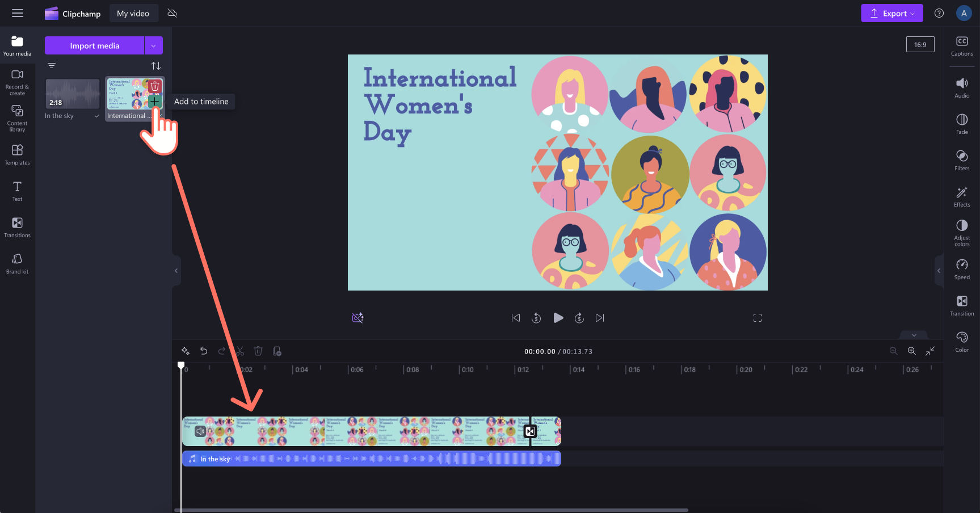Screen dimensions: 980x513
Task: Toggle the sort order of media items
Action: [156, 66]
